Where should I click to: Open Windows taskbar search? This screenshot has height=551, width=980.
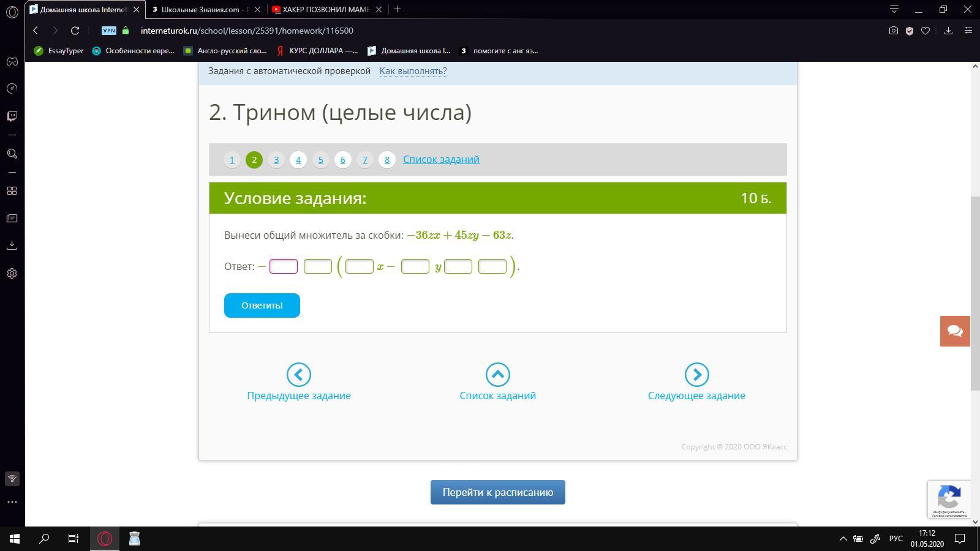click(44, 539)
